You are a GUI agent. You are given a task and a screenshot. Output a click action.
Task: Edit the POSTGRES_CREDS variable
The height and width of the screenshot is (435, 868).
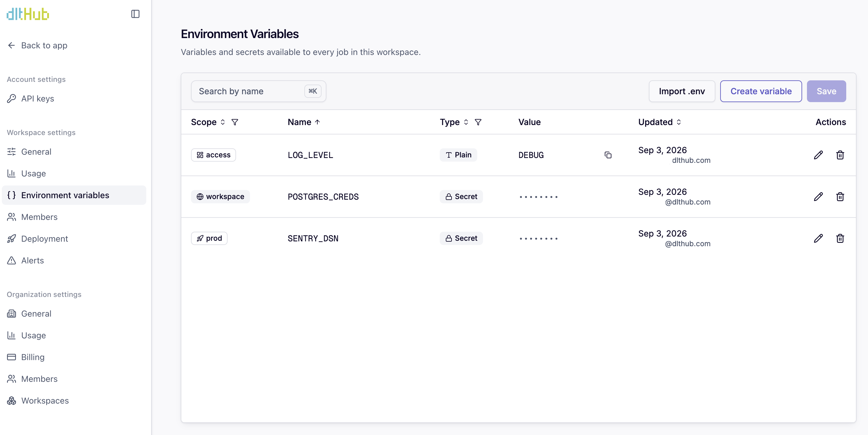[x=818, y=197]
